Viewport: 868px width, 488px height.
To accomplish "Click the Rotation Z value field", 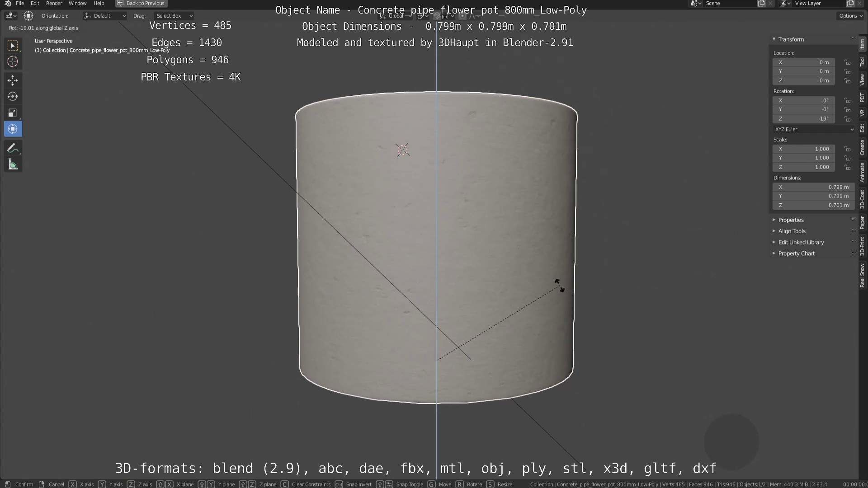I will tap(803, 119).
